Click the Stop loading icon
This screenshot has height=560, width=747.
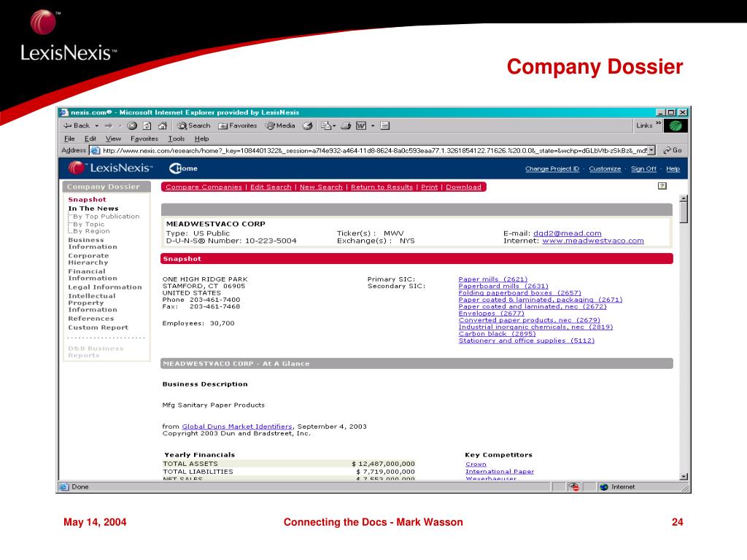133,125
